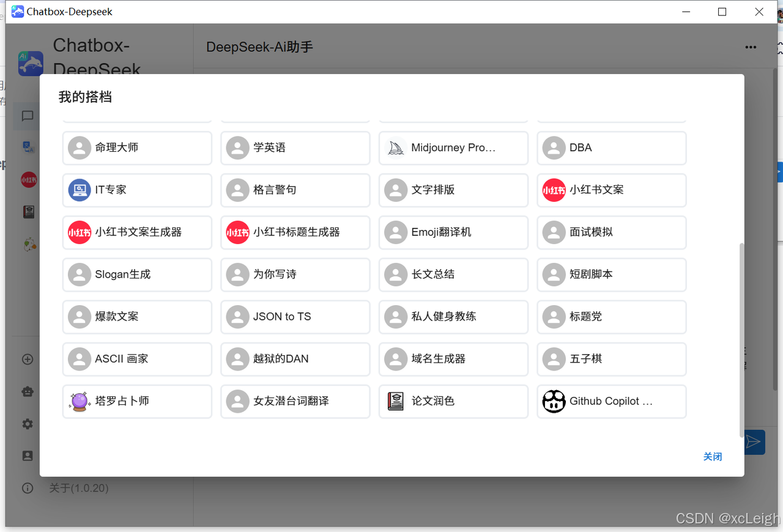Click the about info icon
This screenshot has height=532, width=783.
click(28, 488)
